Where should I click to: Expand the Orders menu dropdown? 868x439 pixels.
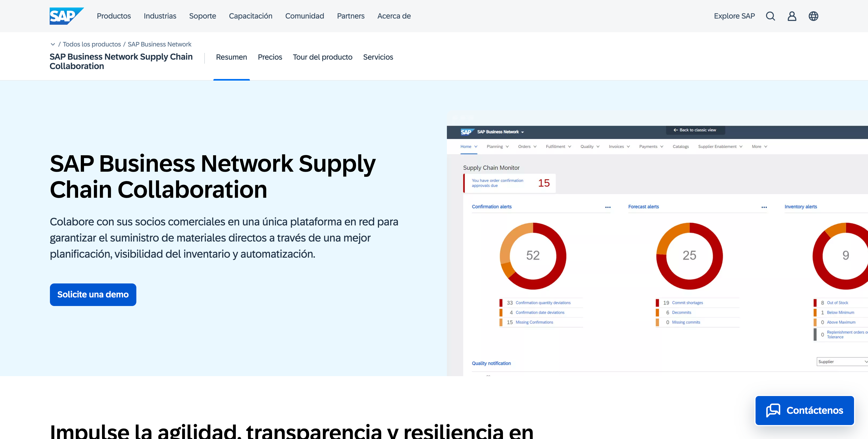[x=535, y=146]
